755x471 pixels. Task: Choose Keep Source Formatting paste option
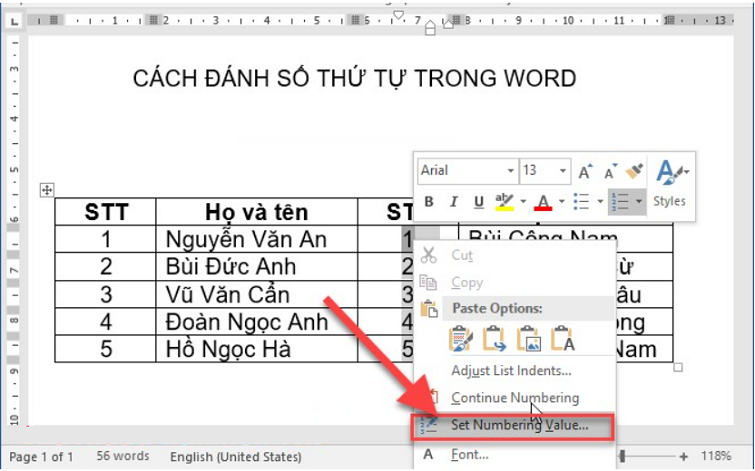pos(461,338)
